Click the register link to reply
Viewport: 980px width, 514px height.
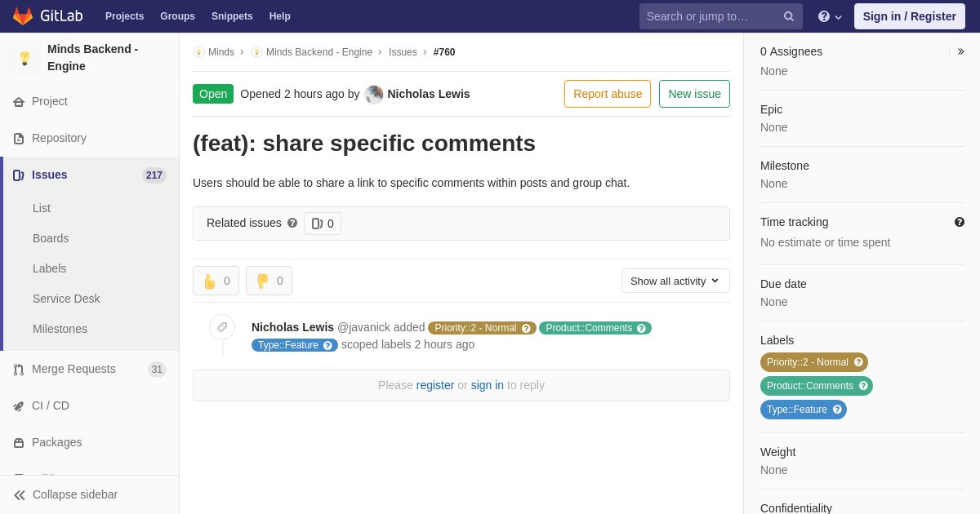(435, 385)
